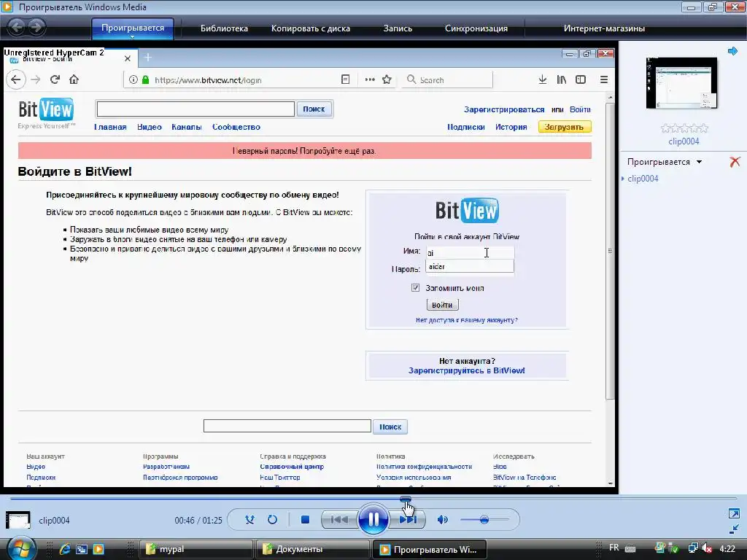Click the top-right Войти link

[x=580, y=109]
